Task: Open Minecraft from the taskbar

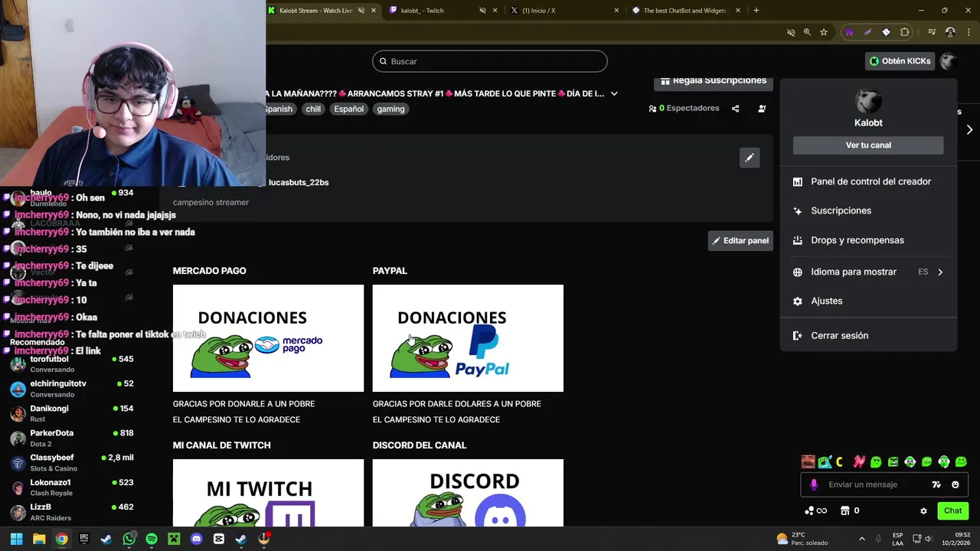Action: 174,539
